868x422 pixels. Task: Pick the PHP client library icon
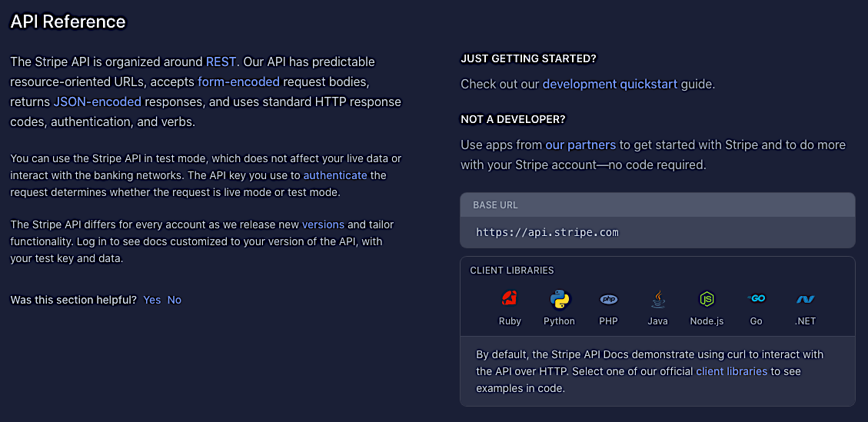click(x=608, y=300)
